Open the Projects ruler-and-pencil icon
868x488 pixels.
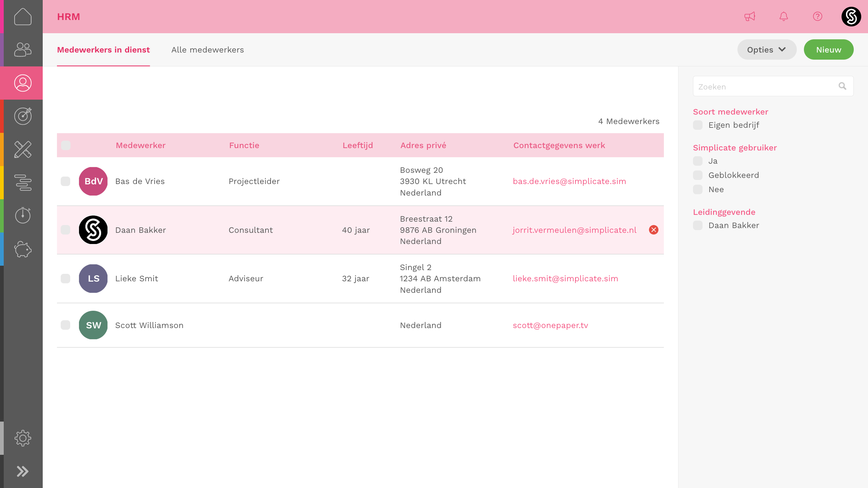tap(23, 149)
